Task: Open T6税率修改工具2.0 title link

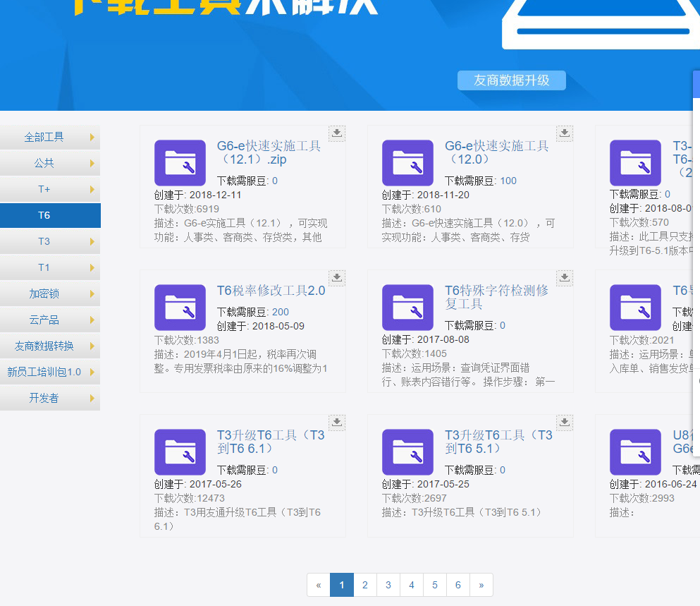Action: point(271,291)
